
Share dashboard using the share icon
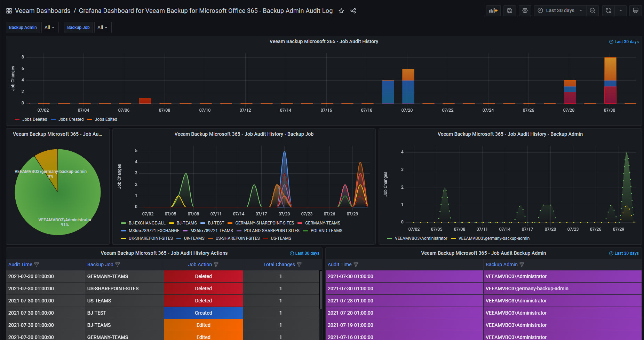point(353,11)
